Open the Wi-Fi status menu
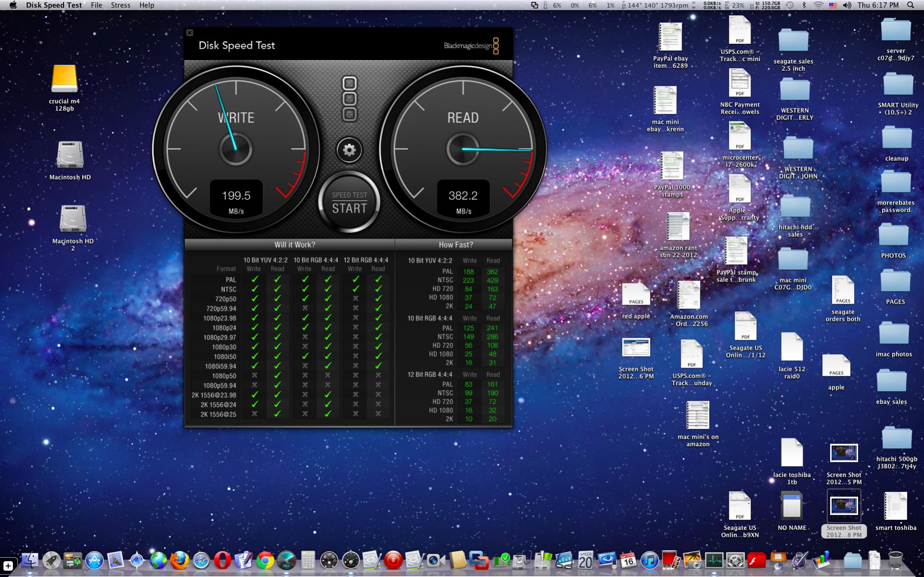The width and height of the screenshot is (924, 577). click(818, 5)
